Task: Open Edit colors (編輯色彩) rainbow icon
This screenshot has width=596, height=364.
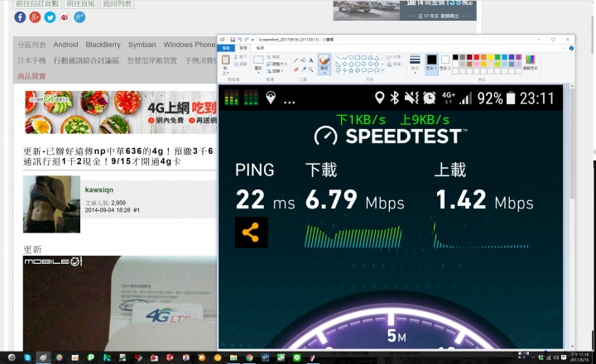Action: pos(531,62)
